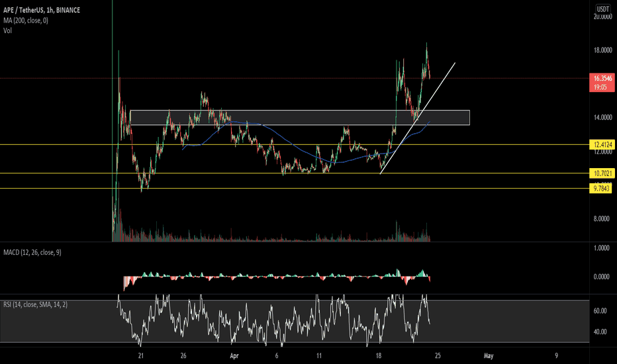The height and width of the screenshot is (364, 617).
Task: Click the 18.0000 price axis tick
Action: 602,50
